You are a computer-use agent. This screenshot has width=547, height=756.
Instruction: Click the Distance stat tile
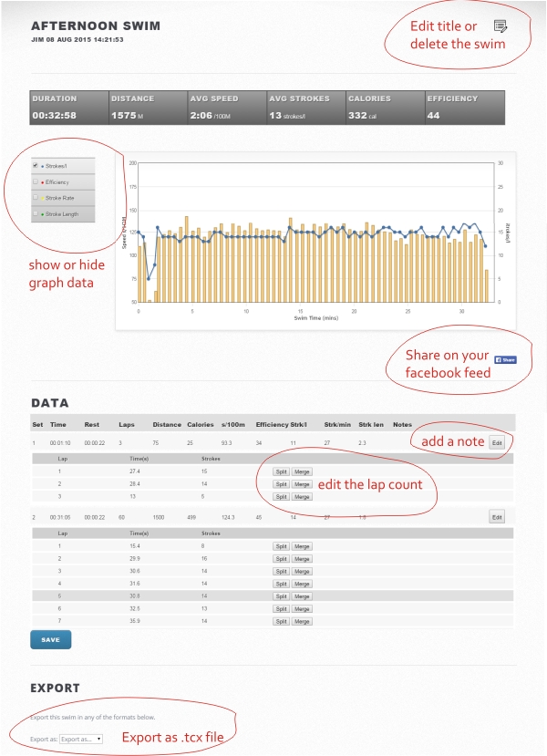click(147, 107)
